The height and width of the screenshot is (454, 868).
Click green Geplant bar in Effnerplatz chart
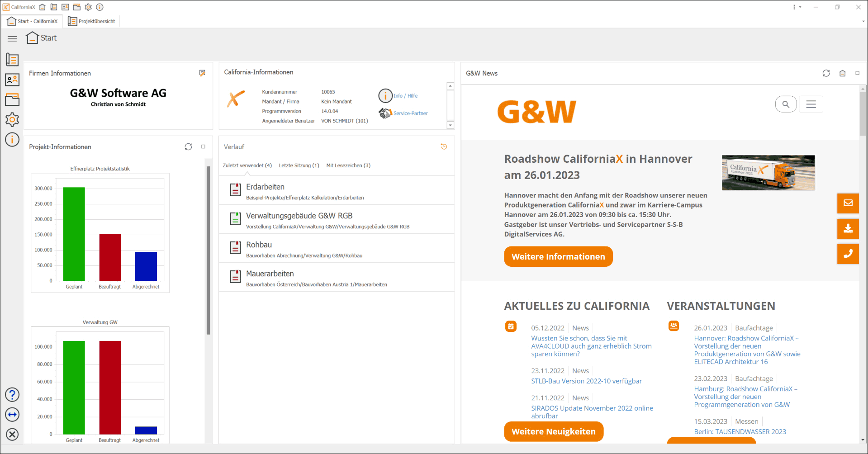click(74, 234)
